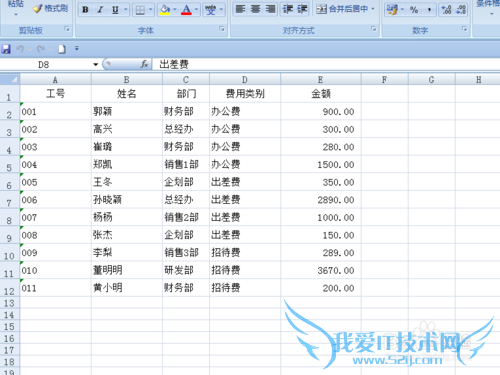Apply red font color
This screenshot has height=375, width=500.
pyautogui.click(x=186, y=10)
